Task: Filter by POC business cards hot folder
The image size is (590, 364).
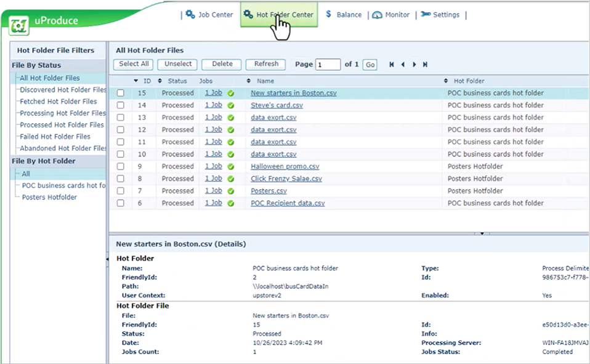Action: coord(63,185)
